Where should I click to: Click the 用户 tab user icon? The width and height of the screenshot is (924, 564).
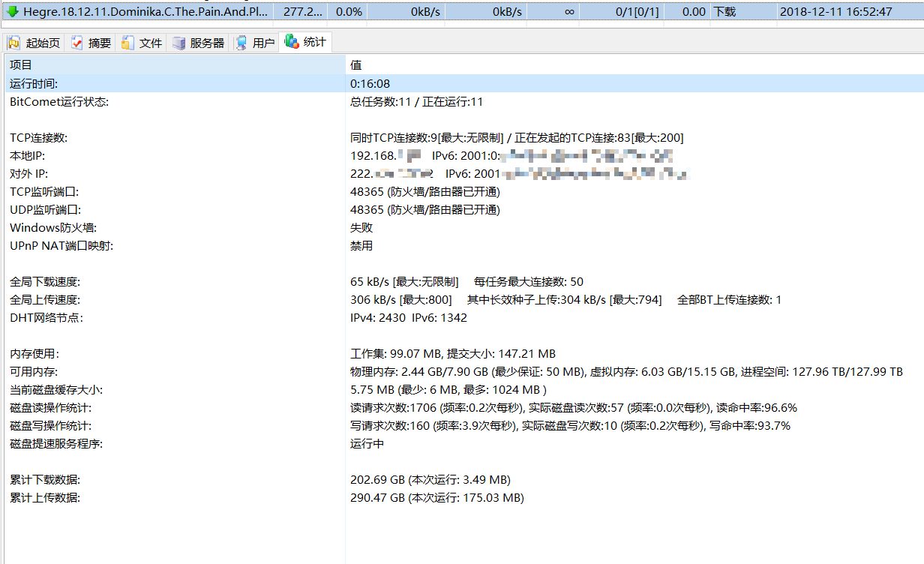pos(241,43)
